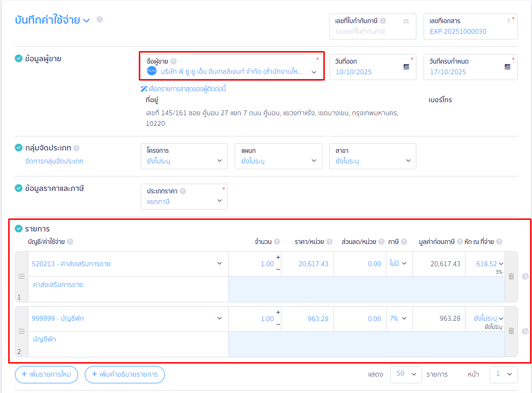Click help icon next to บันทึกค่าใช้จ่าย title
The height and width of the screenshot is (393, 532).
[100, 20]
